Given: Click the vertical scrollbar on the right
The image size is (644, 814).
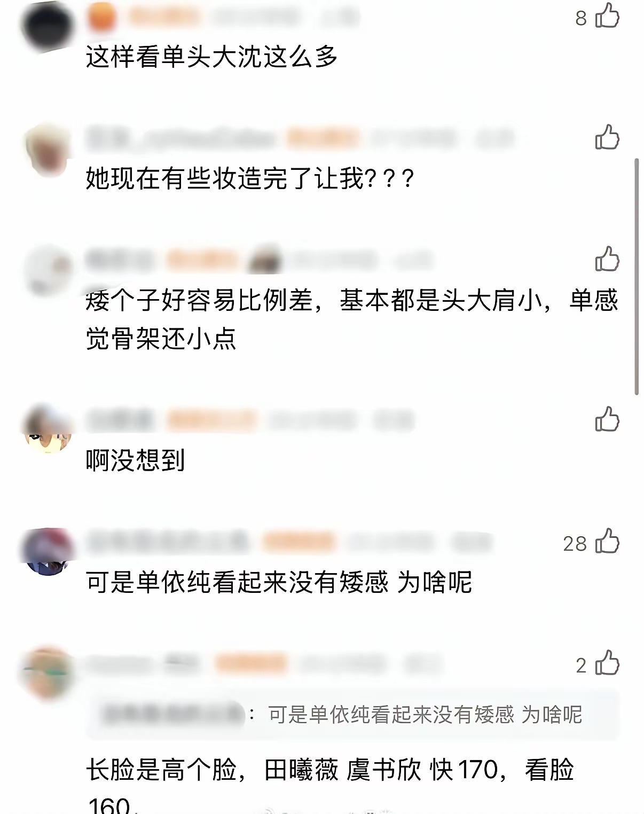Looking at the screenshot, I should click(x=636, y=277).
